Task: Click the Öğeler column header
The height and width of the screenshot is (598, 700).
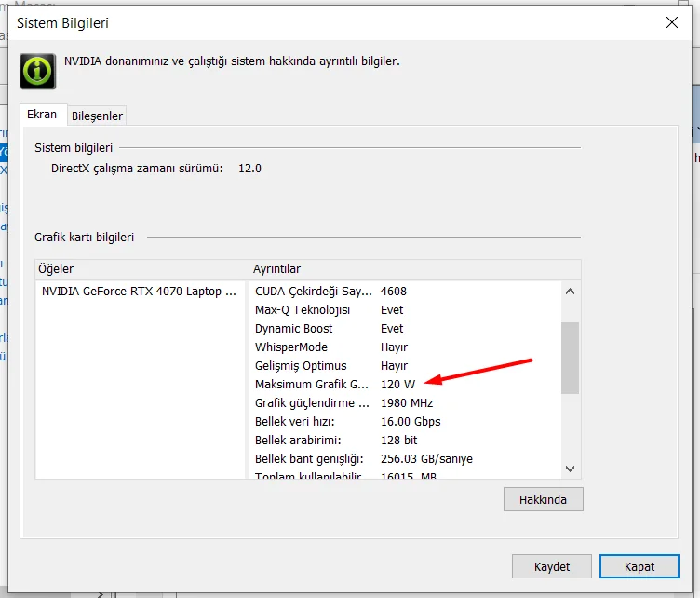Action: (142, 269)
